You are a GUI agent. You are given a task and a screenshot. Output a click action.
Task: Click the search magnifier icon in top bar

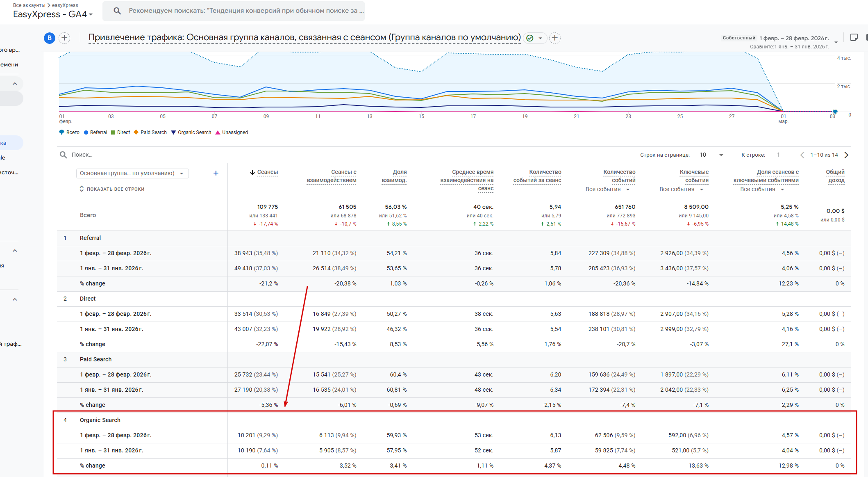point(117,11)
